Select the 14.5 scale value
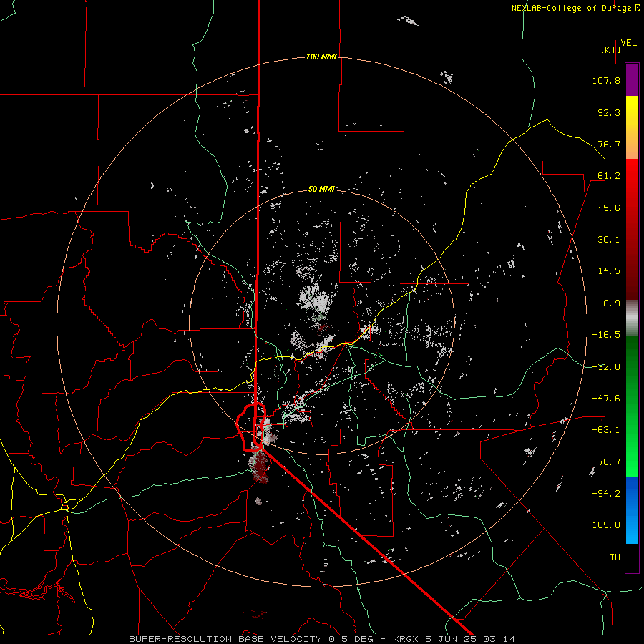Screen dimensions: 644x644 [609, 271]
